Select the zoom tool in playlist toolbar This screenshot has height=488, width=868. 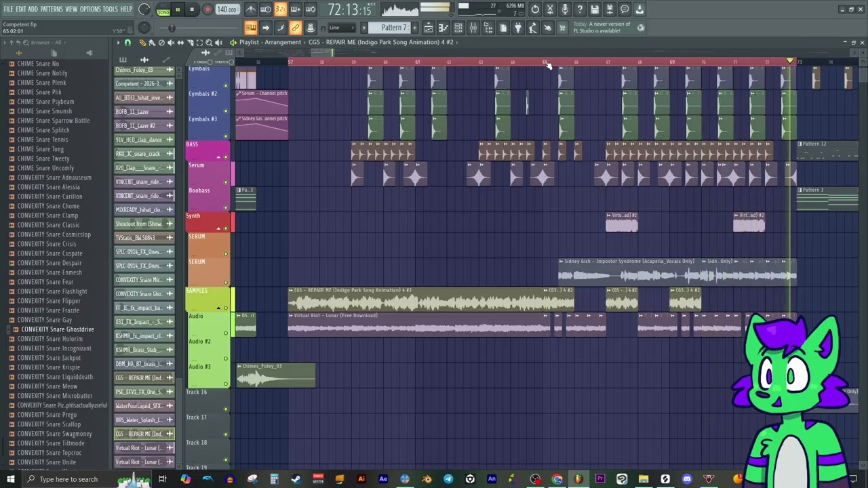209,43
